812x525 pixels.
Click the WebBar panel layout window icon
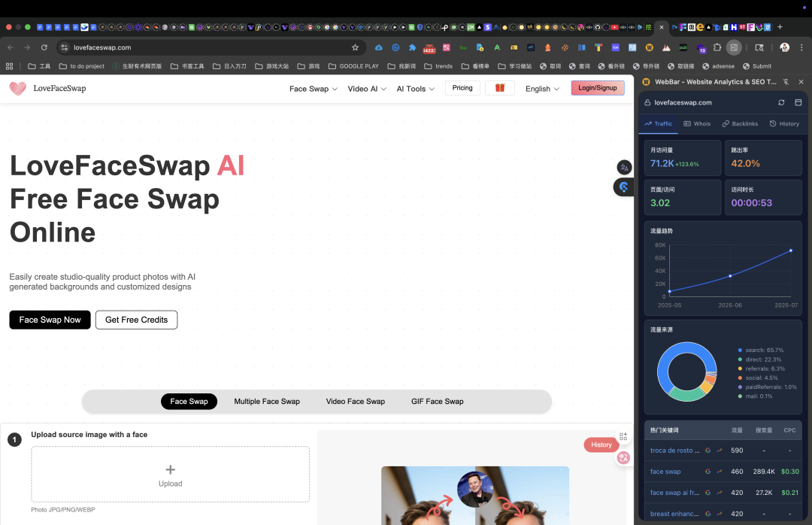(798, 102)
